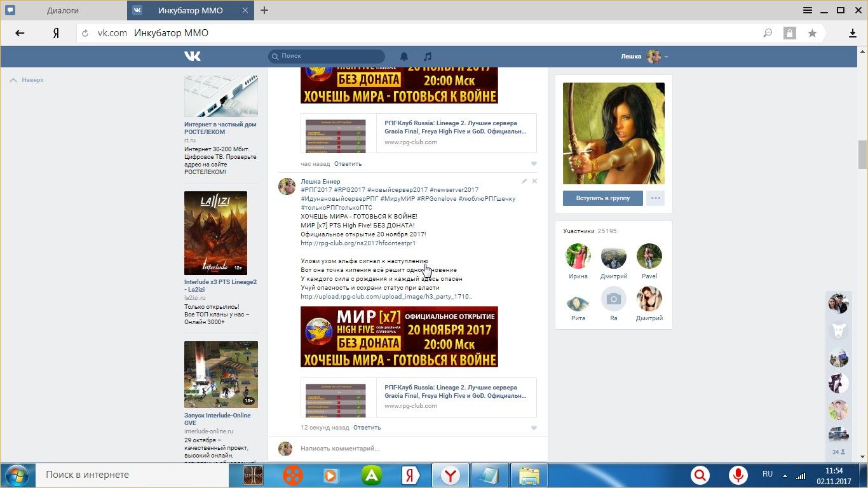The width and height of the screenshot is (868, 488).
Task: Open the orange film reel app in taskbar
Action: pyautogui.click(x=293, y=475)
